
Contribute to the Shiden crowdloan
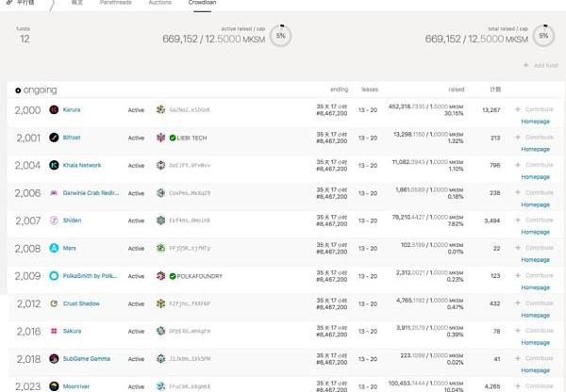[534, 220]
